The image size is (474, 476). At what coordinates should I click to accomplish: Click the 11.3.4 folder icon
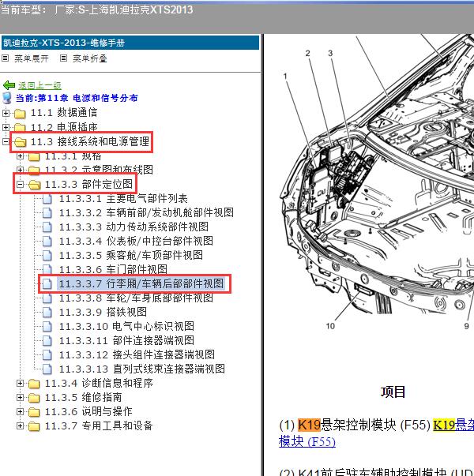click(34, 384)
